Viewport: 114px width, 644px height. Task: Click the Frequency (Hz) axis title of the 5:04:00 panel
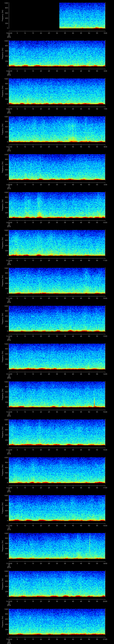click(3, 16)
